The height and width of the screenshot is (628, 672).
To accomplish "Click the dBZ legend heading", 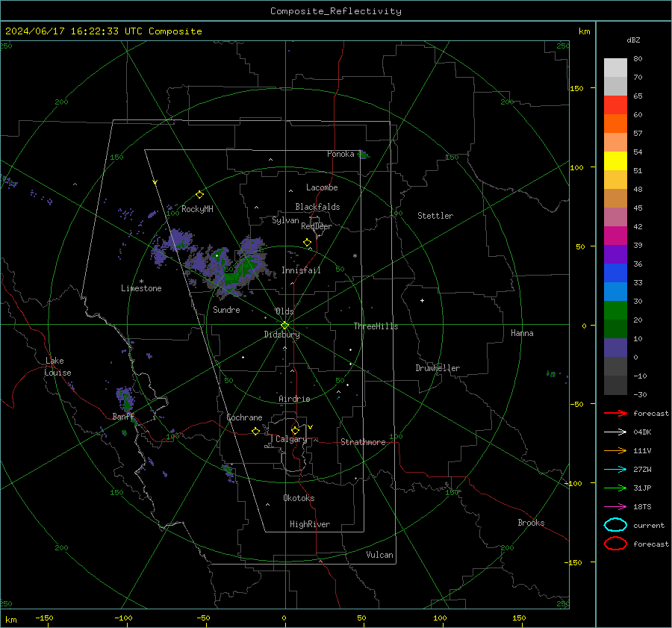I will pyautogui.click(x=633, y=40).
